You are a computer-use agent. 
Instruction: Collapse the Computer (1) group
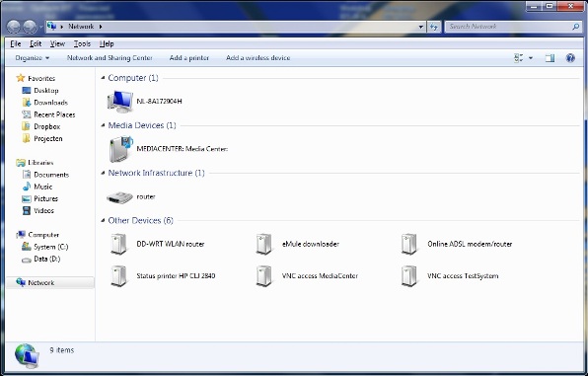103,78
